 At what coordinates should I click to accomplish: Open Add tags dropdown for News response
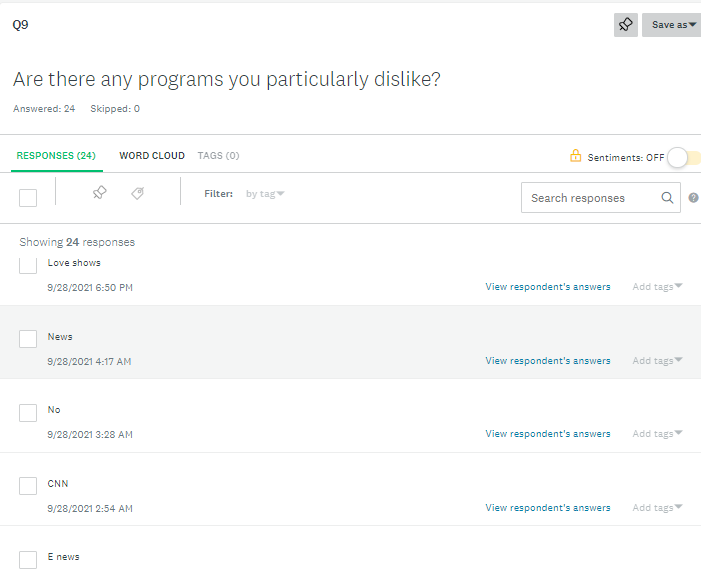pos(657,361)
